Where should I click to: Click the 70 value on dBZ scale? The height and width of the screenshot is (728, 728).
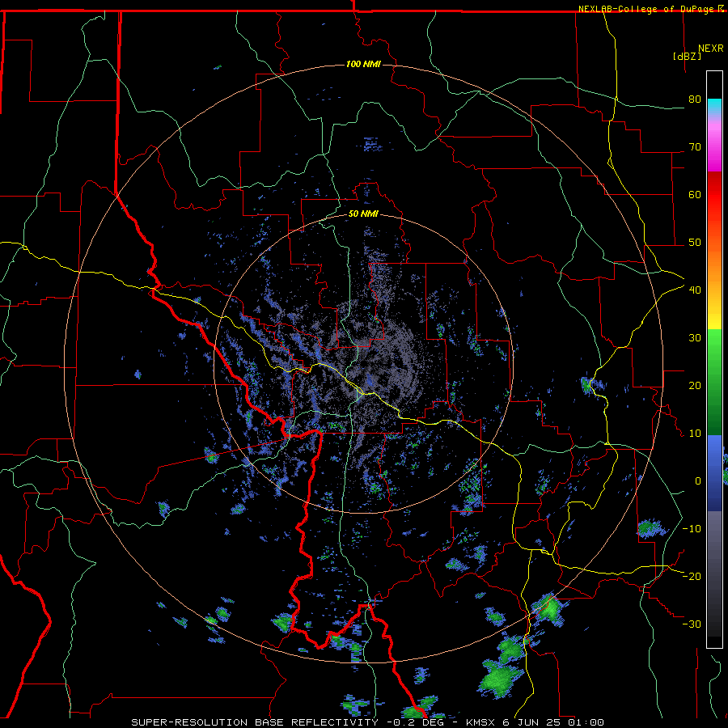(695, 147)
